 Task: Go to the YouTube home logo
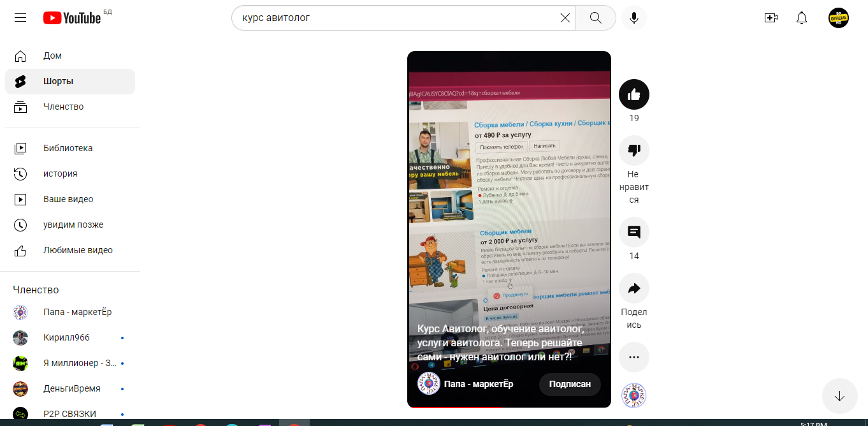[72, 18]
